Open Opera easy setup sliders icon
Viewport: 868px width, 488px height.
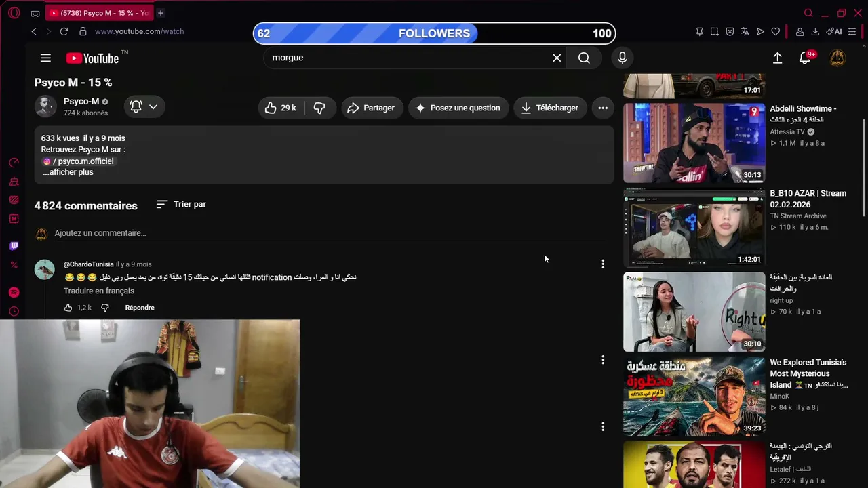tap(852, 31)
